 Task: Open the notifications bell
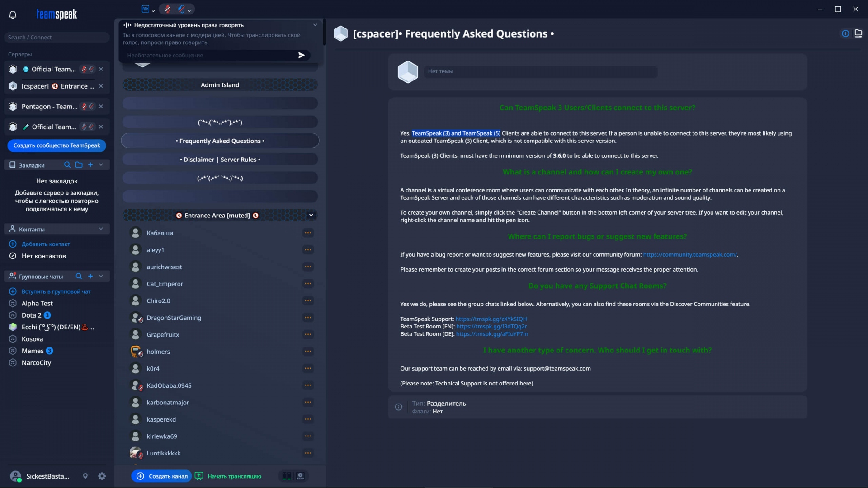coord(13,14)
